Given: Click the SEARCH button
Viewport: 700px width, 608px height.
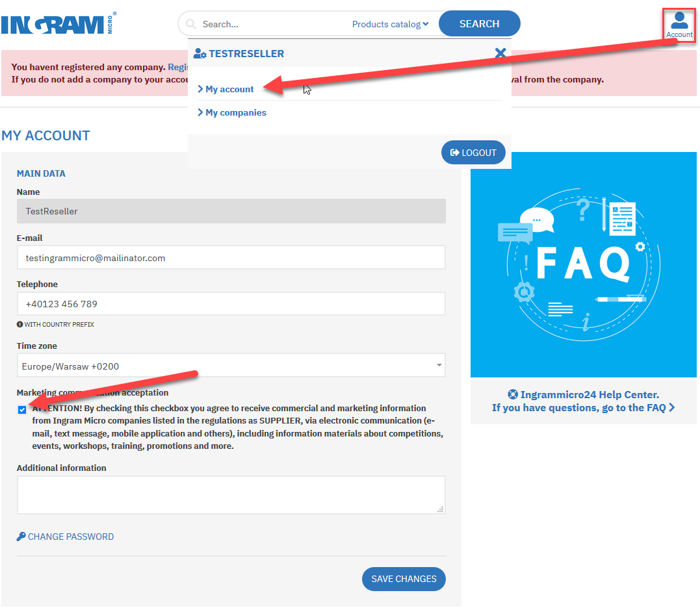Looking at the screenshot, I should [480, 23].
